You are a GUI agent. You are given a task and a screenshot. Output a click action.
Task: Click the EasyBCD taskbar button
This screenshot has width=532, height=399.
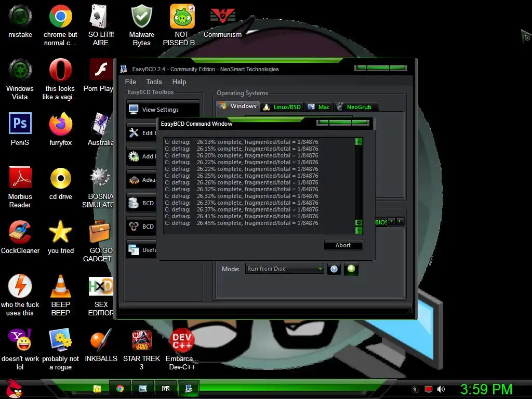click(x=188, y=389)
